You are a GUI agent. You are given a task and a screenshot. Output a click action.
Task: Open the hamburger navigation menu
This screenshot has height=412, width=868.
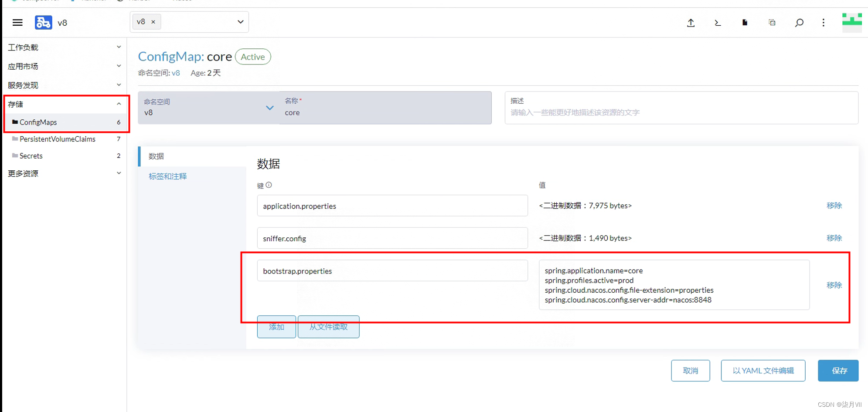tap(17, 23)
